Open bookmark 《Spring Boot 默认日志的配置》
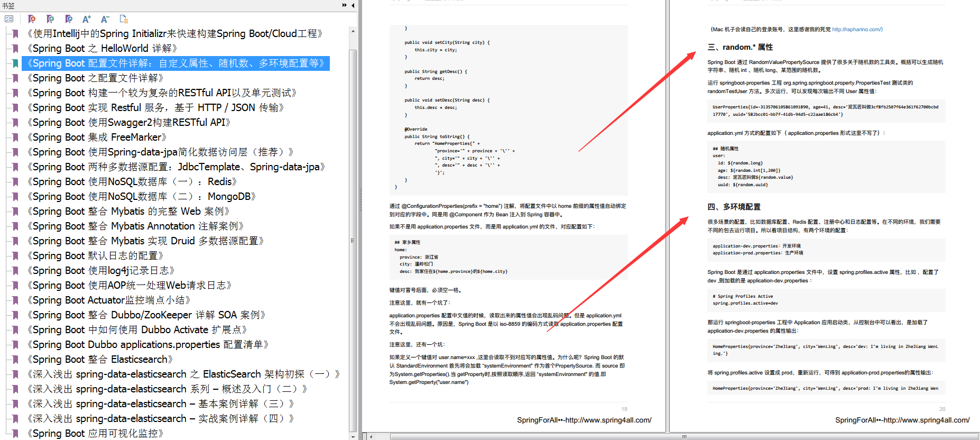The image size is (980, 440). pos(95,256)
